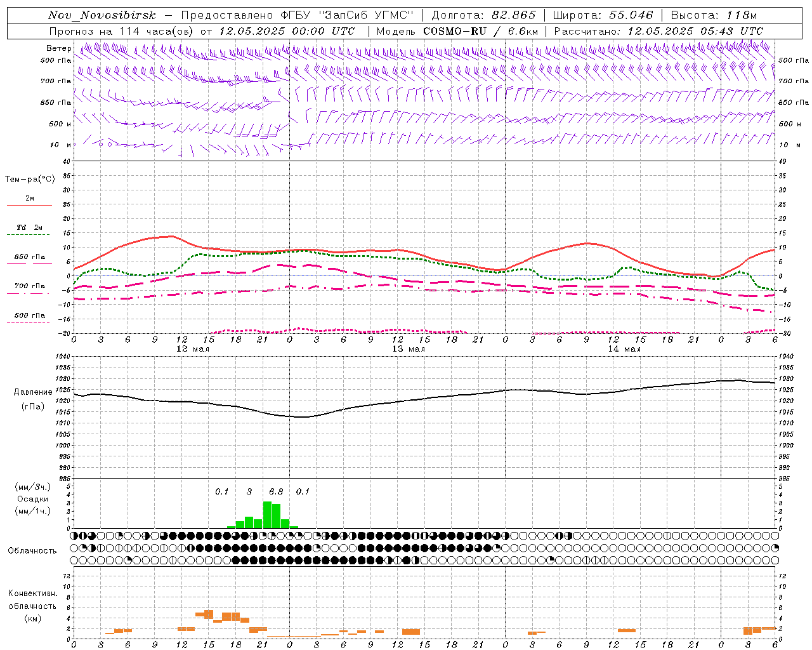This screenshot has width=812, height=650.
Task: Click the 985 value on left pressure axis
Action: (64, 479)
